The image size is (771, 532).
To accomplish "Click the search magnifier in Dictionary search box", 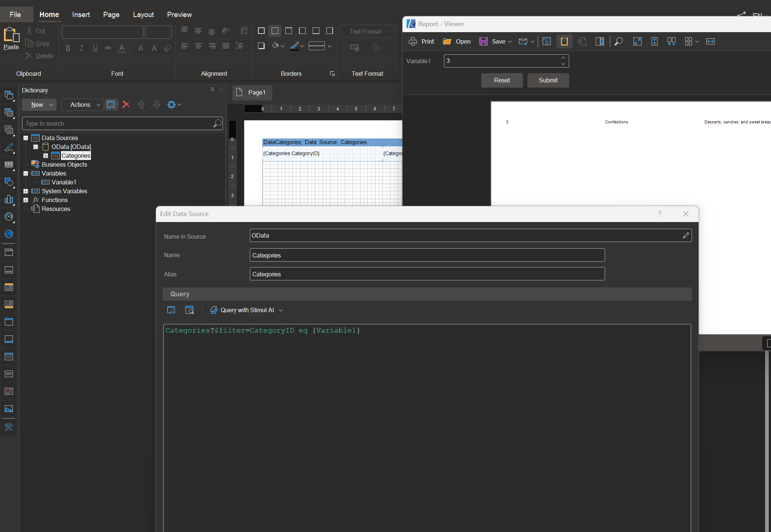I will [217, 123].
